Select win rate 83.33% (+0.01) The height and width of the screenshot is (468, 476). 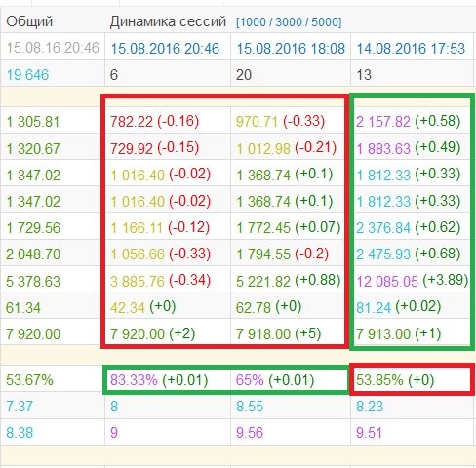[159, 380]
